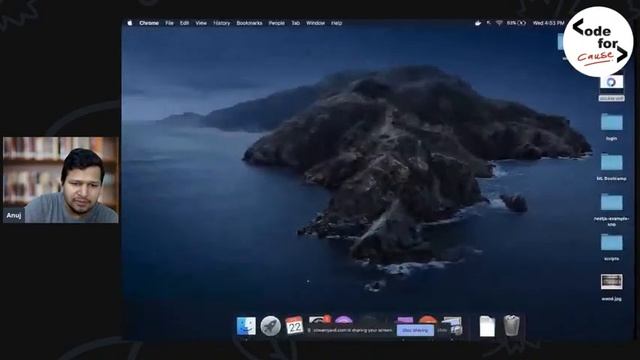
Task: Open the Chrome application menu
Action: pyautogui.click(x=149, y=23)
